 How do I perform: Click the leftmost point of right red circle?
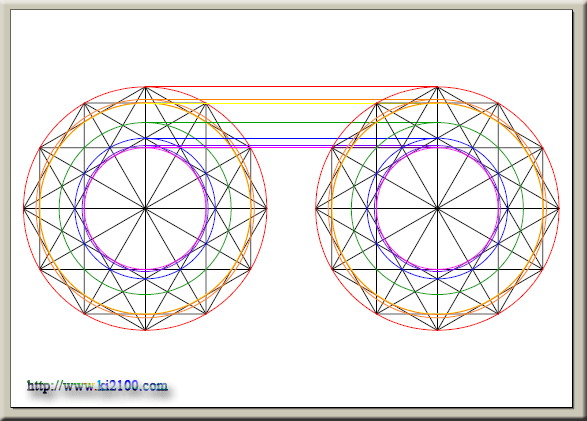click(316, 208)
